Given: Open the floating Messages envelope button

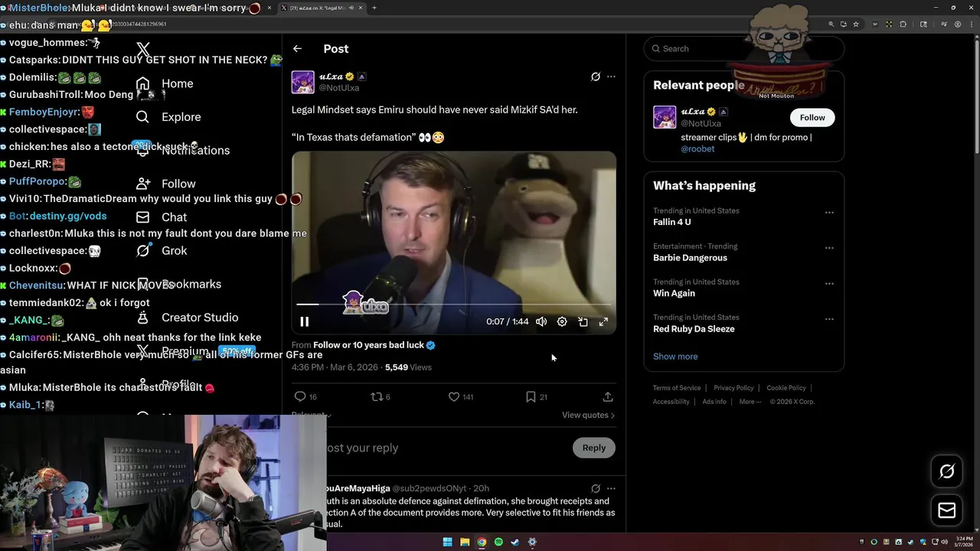Looking at the screenshot, I should [947, 510].
